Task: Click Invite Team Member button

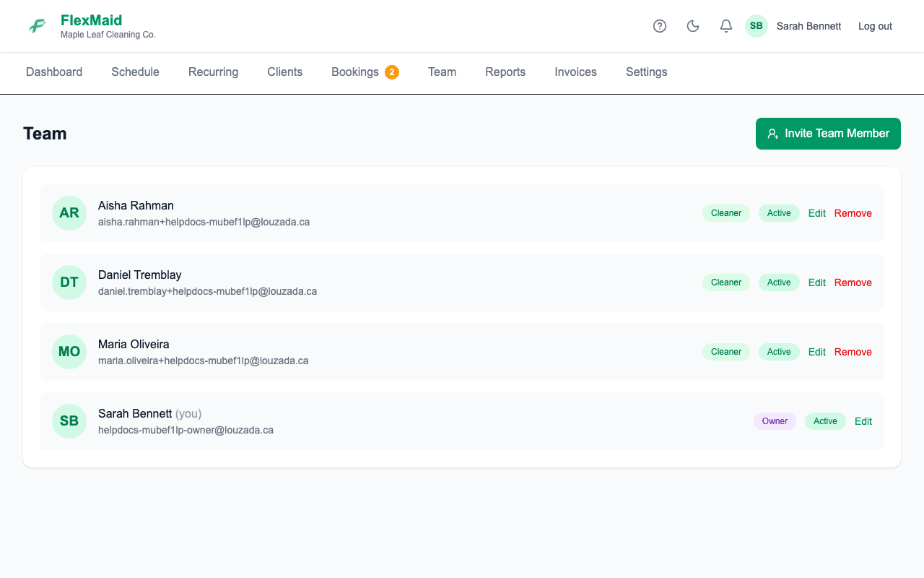Action: (x=828, y=134)
